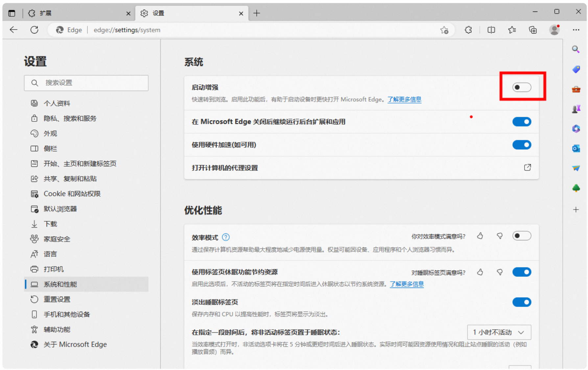
Task: Click the plus to customize sidebar
Action: coord(576,209)
